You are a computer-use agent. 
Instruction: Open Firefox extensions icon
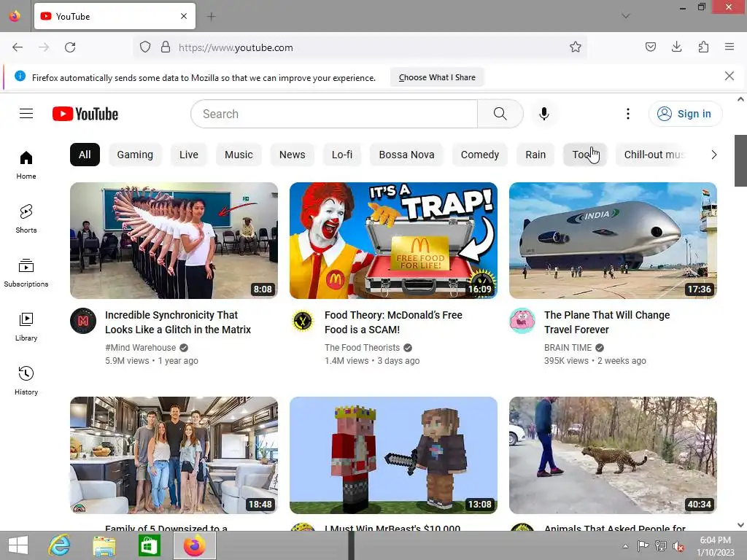tap(703, 47)
